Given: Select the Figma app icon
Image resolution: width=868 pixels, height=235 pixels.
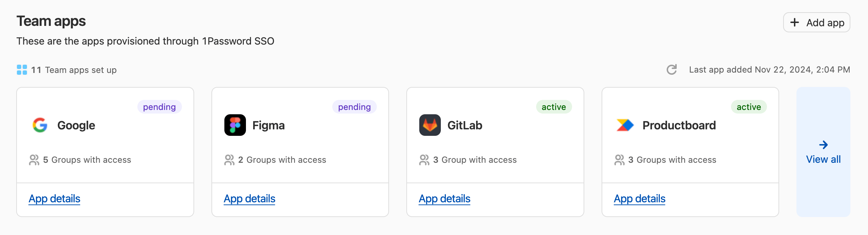Looking at the screenshot, I should pos(235,125).
